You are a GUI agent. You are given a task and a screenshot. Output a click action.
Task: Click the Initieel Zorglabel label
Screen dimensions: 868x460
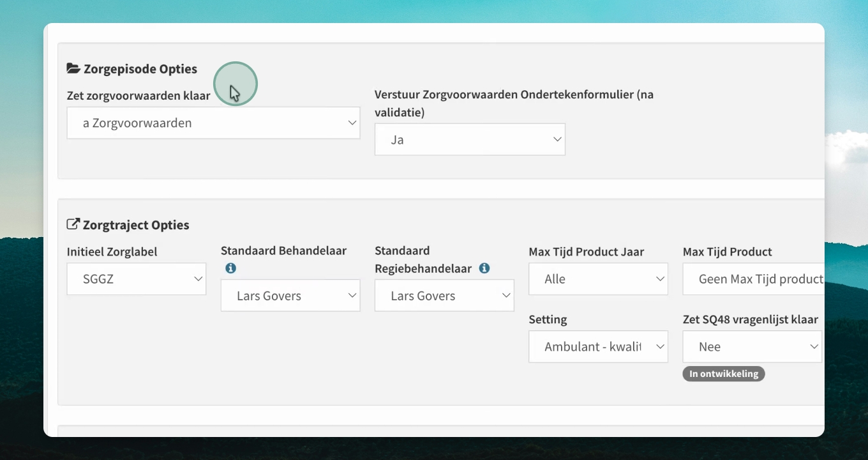coord(112,252)
